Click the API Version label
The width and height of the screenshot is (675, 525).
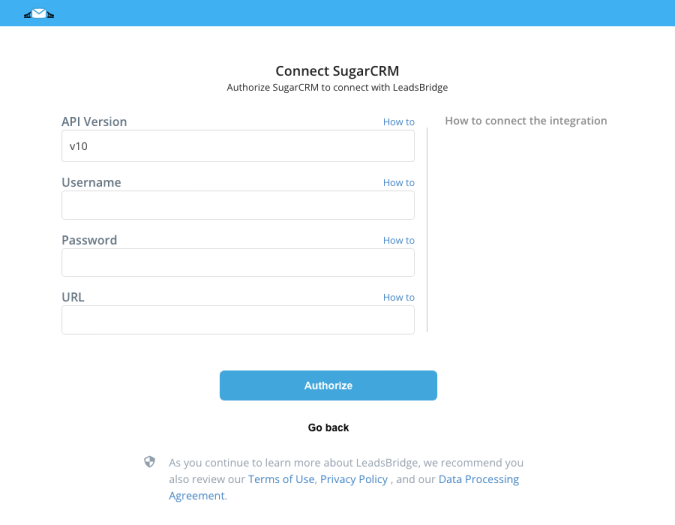tap(94, 122)
